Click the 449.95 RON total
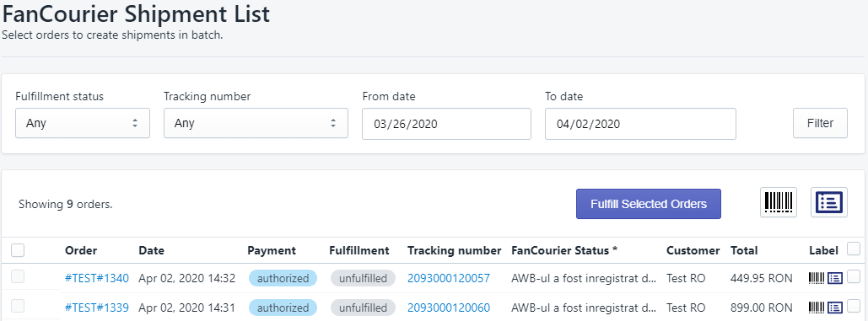Screen dimensions: 868x321 coord(762,279)
